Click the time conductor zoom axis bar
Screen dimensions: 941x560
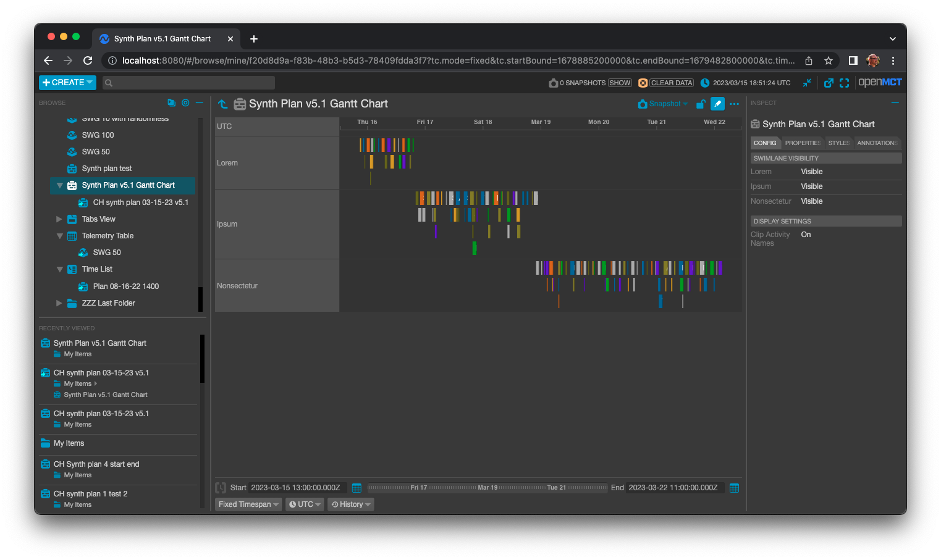pyautogui.click(x=487, y=488)
